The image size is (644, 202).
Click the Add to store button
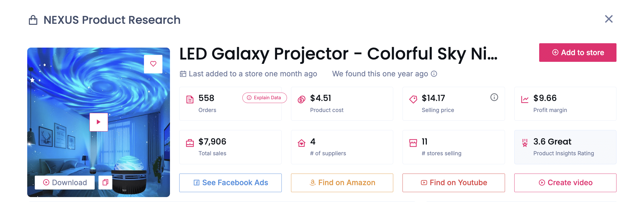click(577, 53)
